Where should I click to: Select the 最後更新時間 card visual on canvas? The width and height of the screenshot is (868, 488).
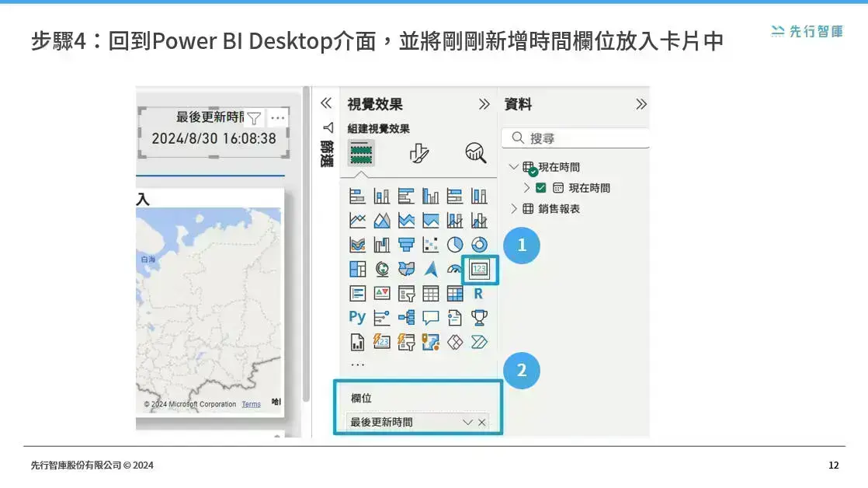coord(214,132)
